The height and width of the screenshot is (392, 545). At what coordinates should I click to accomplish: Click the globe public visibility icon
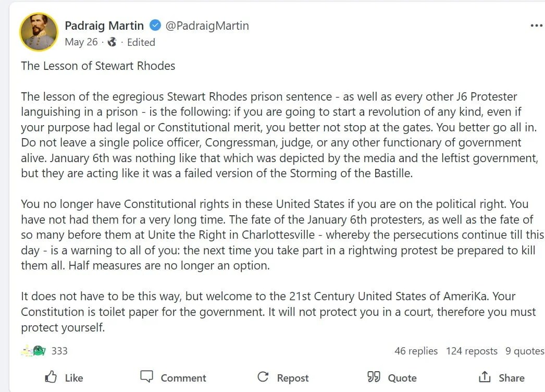click(x=112, y=42)
